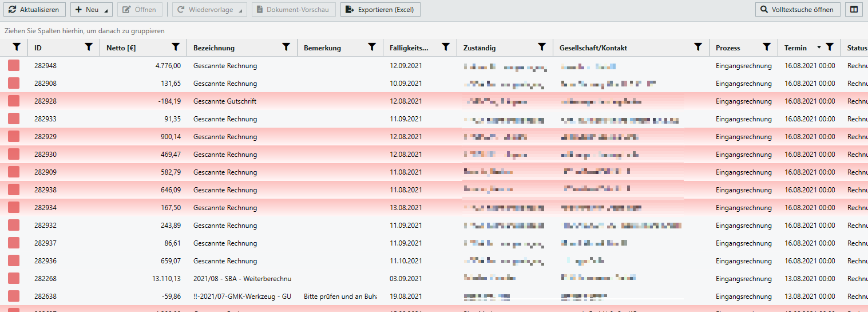Click the filter icon in ID column
The width and height of the screenshot is (868, 312).
[89, 48]
